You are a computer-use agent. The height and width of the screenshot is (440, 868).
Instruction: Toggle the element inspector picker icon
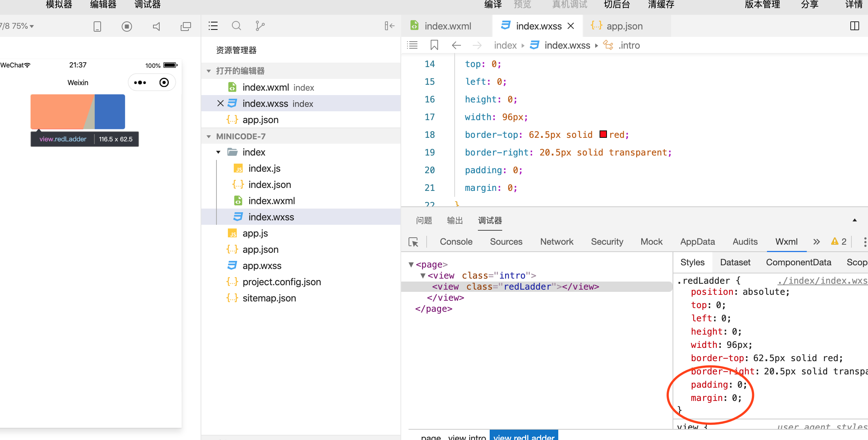[x=413, y=242]
